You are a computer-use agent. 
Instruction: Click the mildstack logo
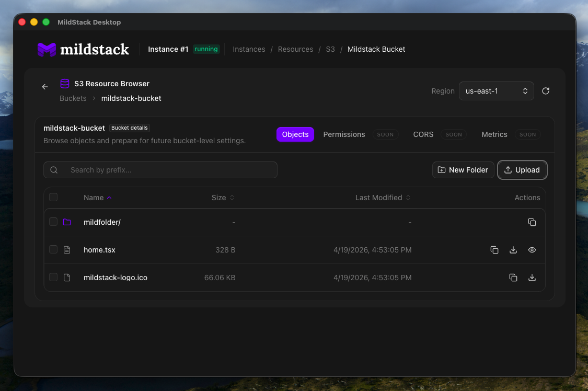click(x=83, y=50)
